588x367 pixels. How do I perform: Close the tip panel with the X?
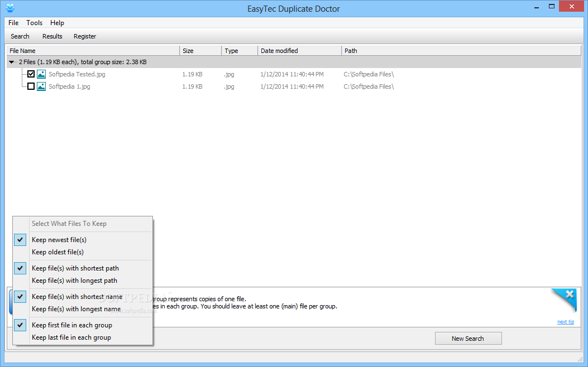pos(569,294)
